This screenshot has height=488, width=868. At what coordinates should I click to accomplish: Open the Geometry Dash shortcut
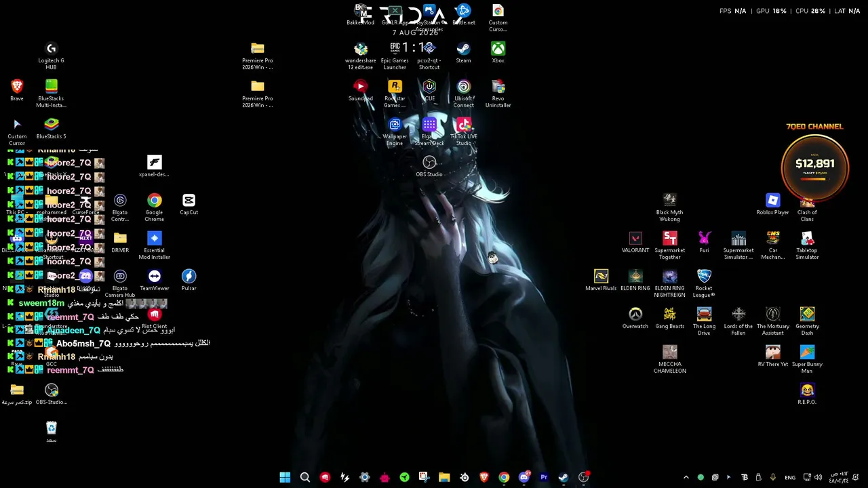(807, 321)
